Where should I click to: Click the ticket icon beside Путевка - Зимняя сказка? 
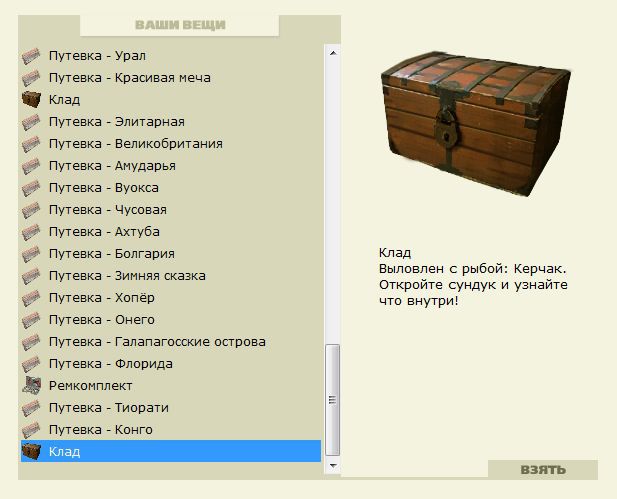(x=31, y=276)
